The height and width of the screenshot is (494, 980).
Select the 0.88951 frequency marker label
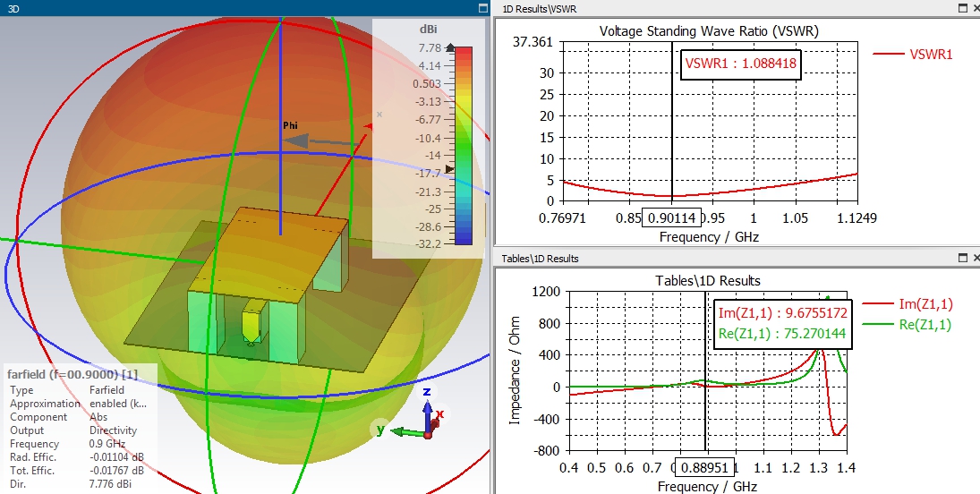pyautogui.click(x=704, y=468)
